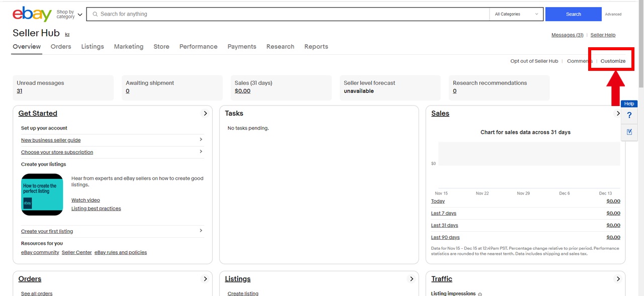Image resolution: width=644 pixels, height=296 pixels.
Task: Play the perfect listing video thumbnail
Action: (42, 194)
